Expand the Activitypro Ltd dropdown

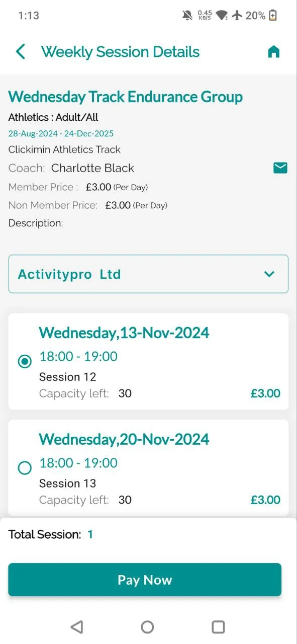pyautogui.click(x=148, y=274)
